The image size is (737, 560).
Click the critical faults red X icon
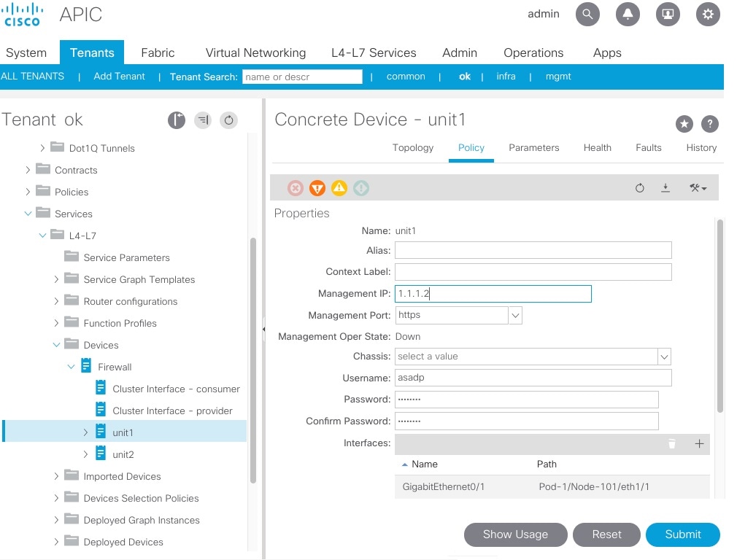pyautogui.click(x=296, y=188)
